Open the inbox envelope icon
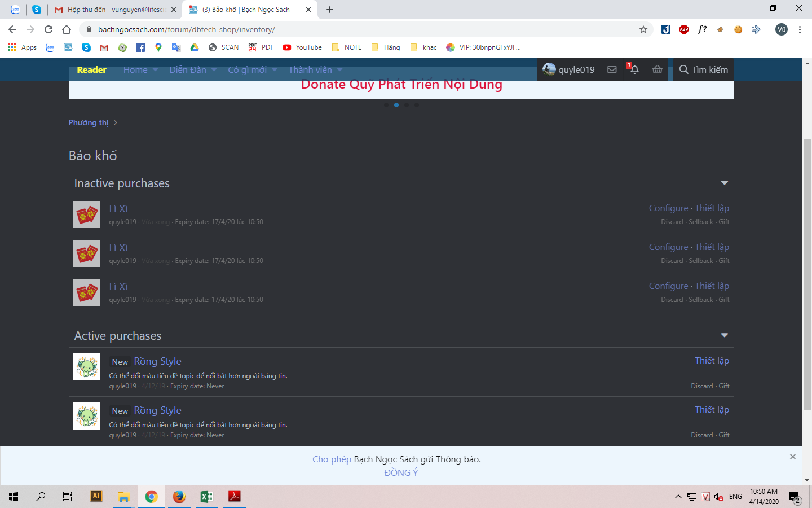The image size is (812, 508). [x=612, y=69]
